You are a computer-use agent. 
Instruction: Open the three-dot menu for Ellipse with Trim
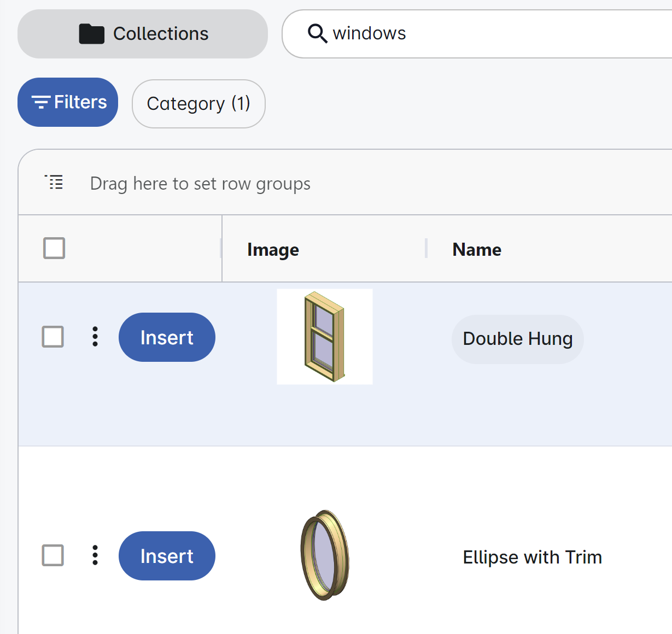(95, 555)
